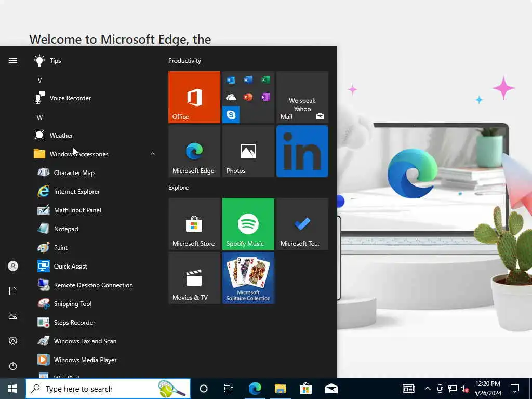Click the user account icon in Start sidebar
The height and width of the screenshot is (399, 532).
point(13,266)
